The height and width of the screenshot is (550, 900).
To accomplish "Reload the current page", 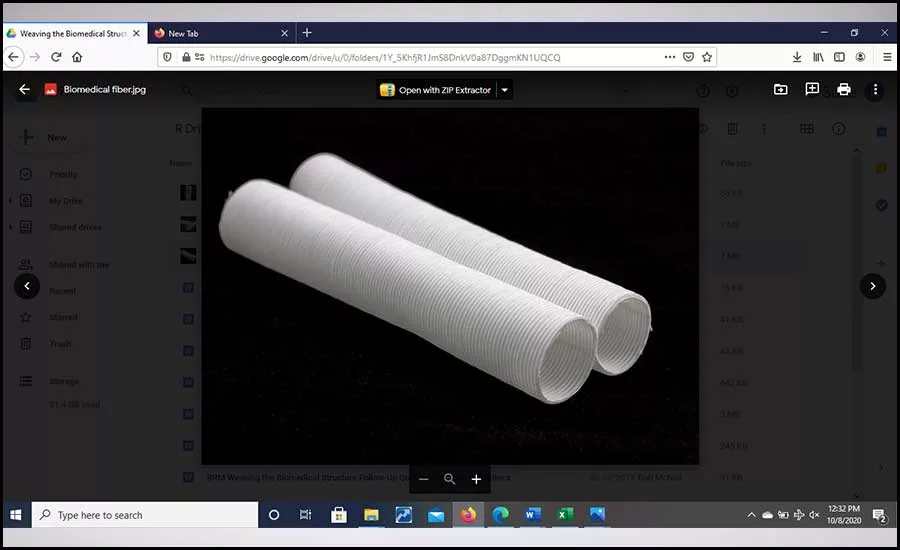I will pyautogui.click(x=56, y=57).
